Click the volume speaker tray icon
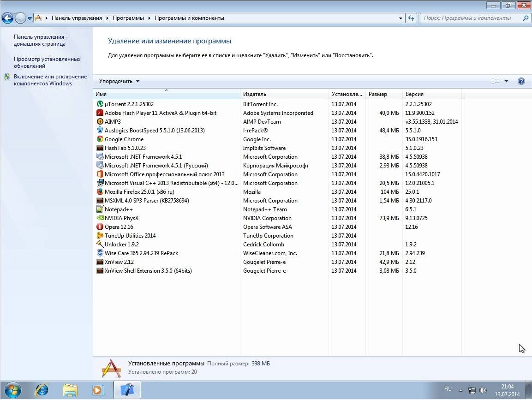The height and width of the screenshot is (400, 532). pos(483,390)
